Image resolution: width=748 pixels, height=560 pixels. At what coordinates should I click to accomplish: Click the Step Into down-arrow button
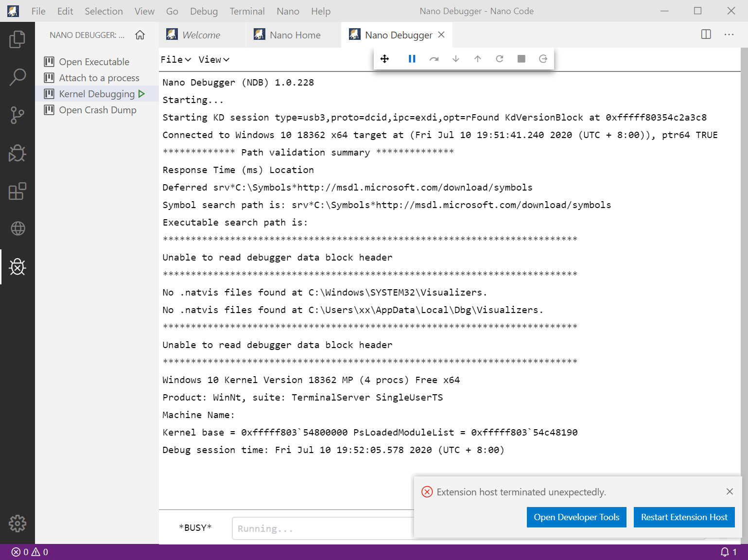click(456, 59)
